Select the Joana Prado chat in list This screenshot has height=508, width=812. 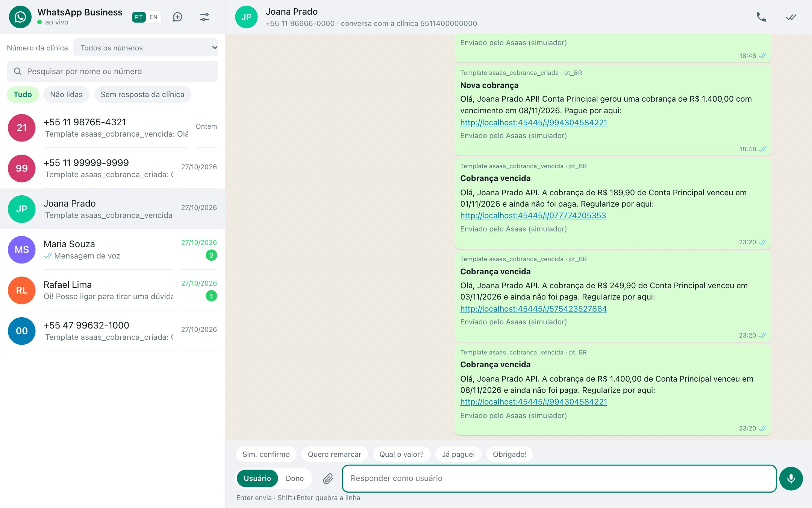(x=112, y=209)
